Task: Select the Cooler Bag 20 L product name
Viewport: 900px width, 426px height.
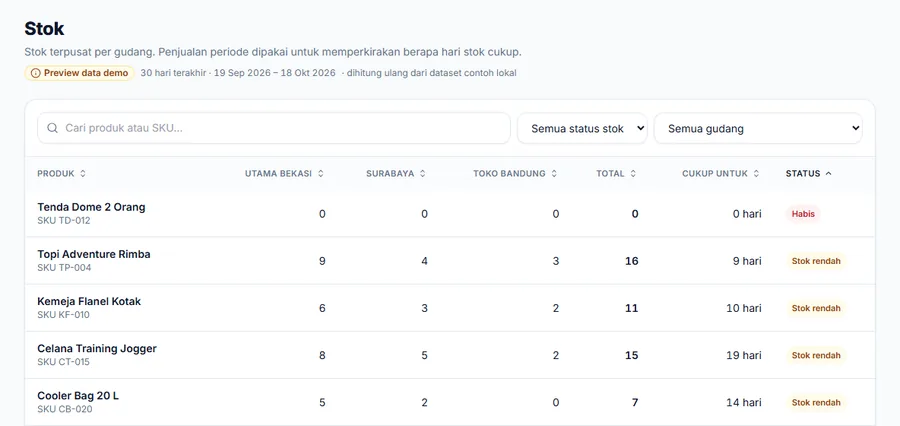Action: click(x=78, y=396)
